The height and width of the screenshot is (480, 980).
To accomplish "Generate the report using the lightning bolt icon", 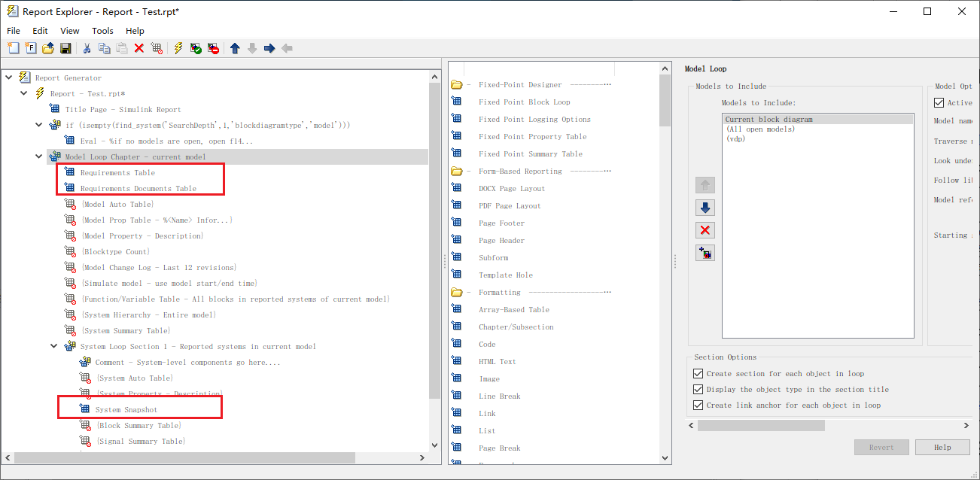I will tap(177, 47).
